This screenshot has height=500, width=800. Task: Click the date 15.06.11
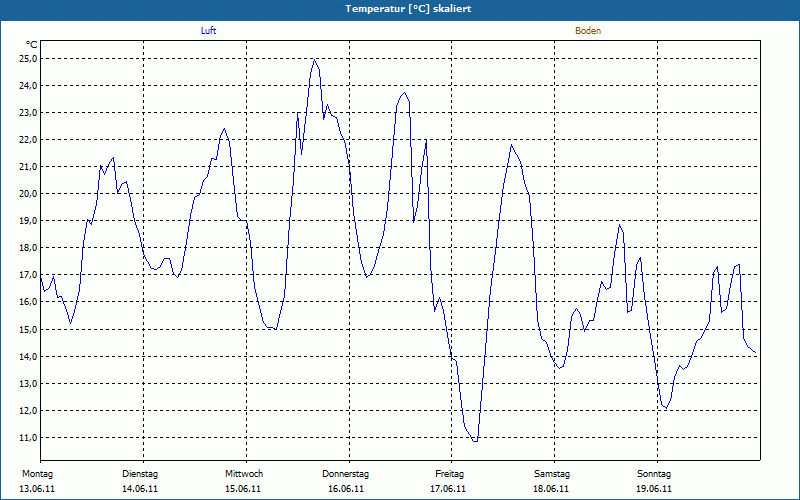click(243, 489)
